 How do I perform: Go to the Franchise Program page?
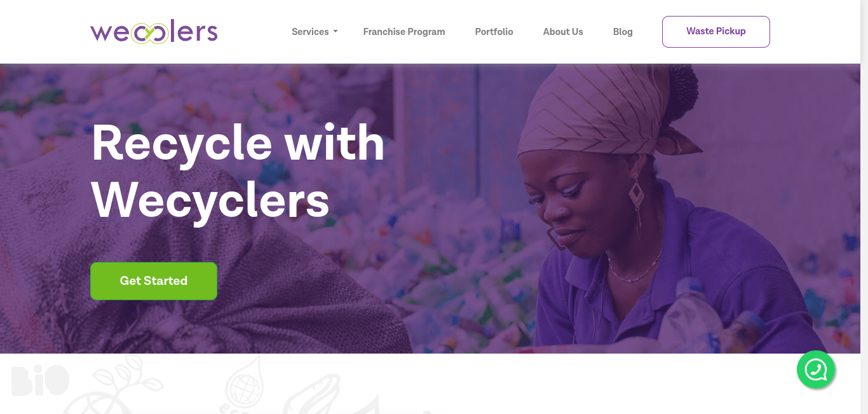click(404, 32)
